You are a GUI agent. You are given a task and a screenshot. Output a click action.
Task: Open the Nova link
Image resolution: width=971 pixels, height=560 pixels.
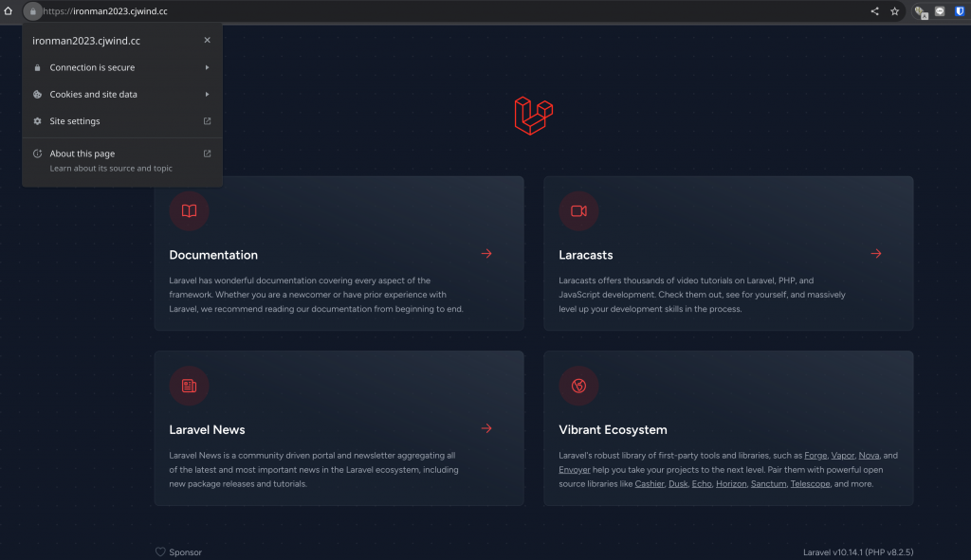(x=869, y=456)
